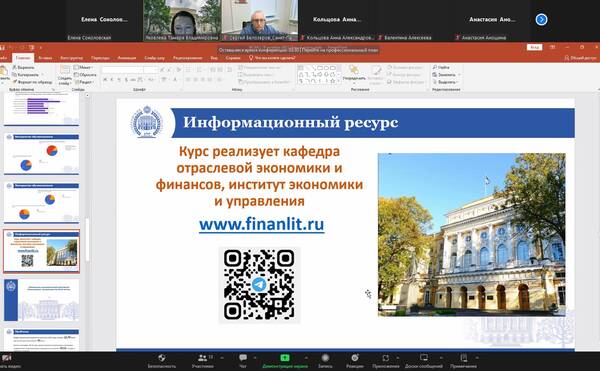
Task: Select Анастасия participant tile
Action: coord(492,20)
